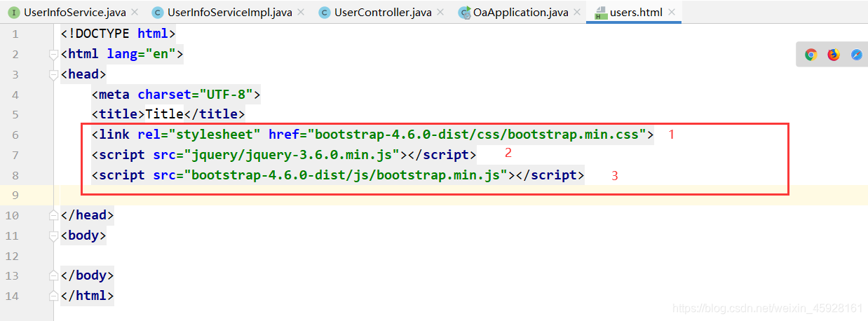Click the opening <head> tag text
Image resolution: width=868 pixels, height=321 pixels.
click(x=83, y=74)
